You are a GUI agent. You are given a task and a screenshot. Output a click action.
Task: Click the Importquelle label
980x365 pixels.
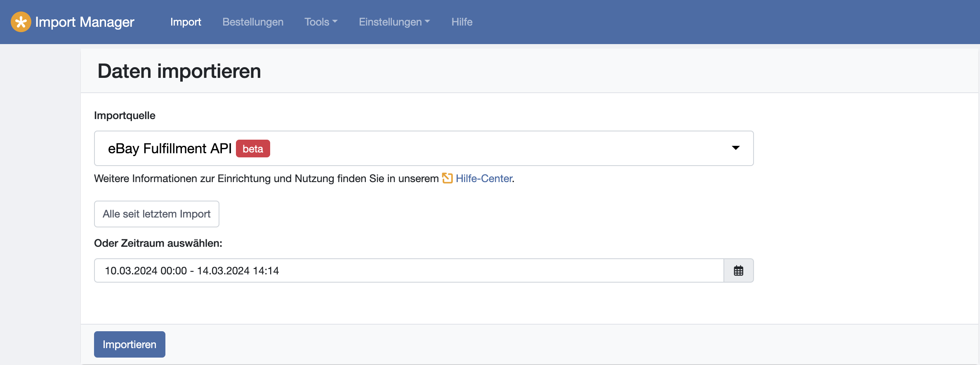point(125,115)
